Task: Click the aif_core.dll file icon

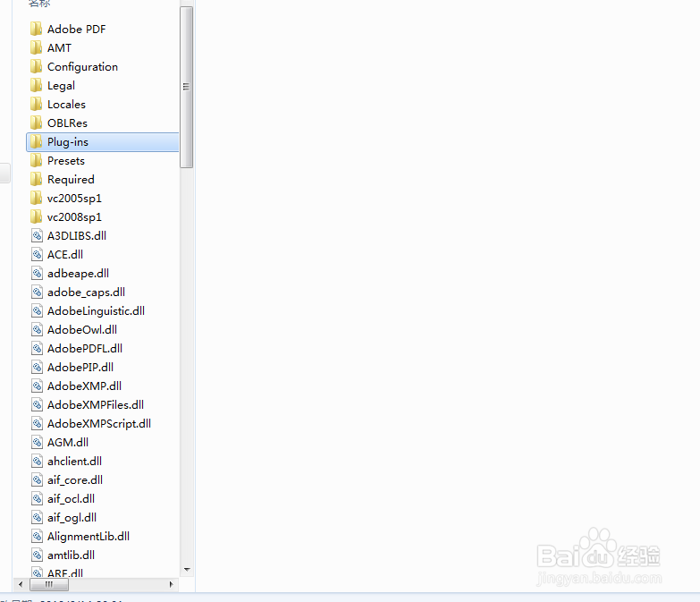Action: pos(37,480)
